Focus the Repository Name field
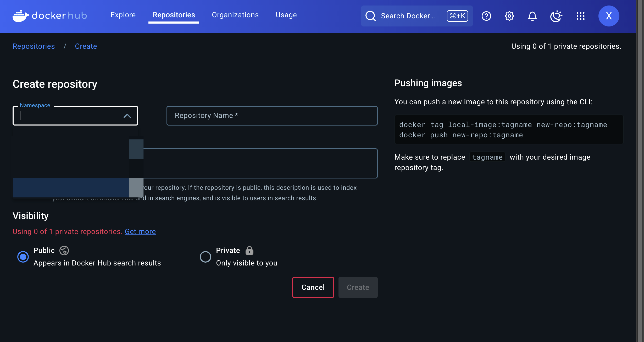The width and height of the screenshot is (644, 342). coord(272,116)
